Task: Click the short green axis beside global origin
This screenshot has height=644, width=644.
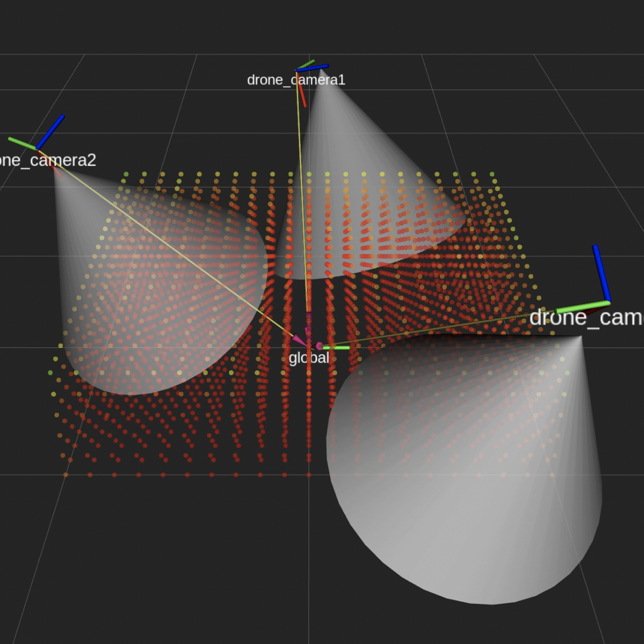Action: tap(336, 347)
